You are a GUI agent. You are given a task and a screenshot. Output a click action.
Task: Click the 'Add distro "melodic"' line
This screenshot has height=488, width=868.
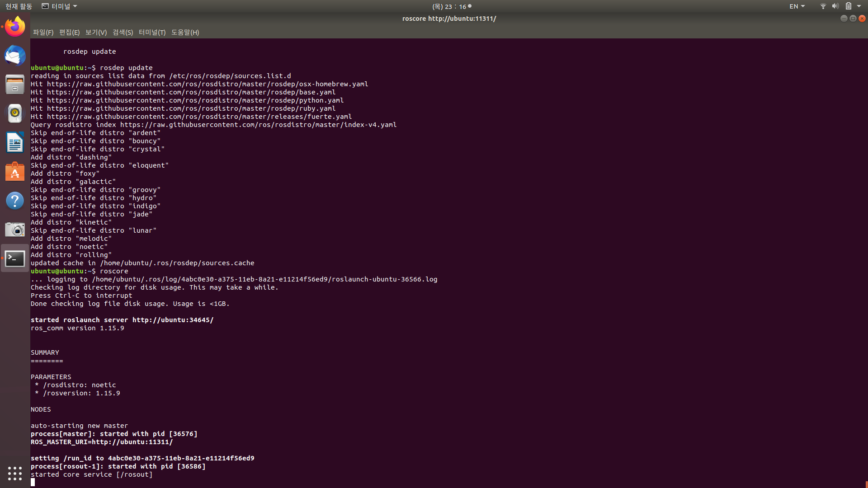pos(71,239)
